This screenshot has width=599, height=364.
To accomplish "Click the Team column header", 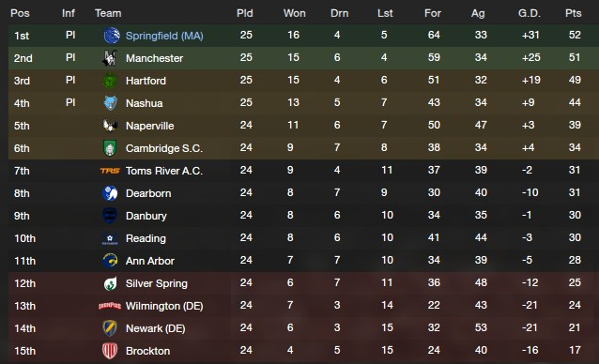I will point(108,13).
